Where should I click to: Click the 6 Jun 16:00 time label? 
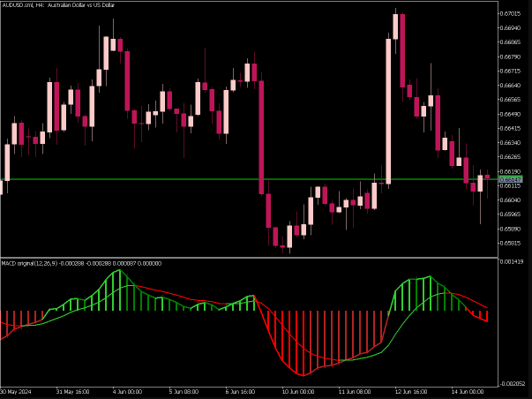[x=241, y=392]
